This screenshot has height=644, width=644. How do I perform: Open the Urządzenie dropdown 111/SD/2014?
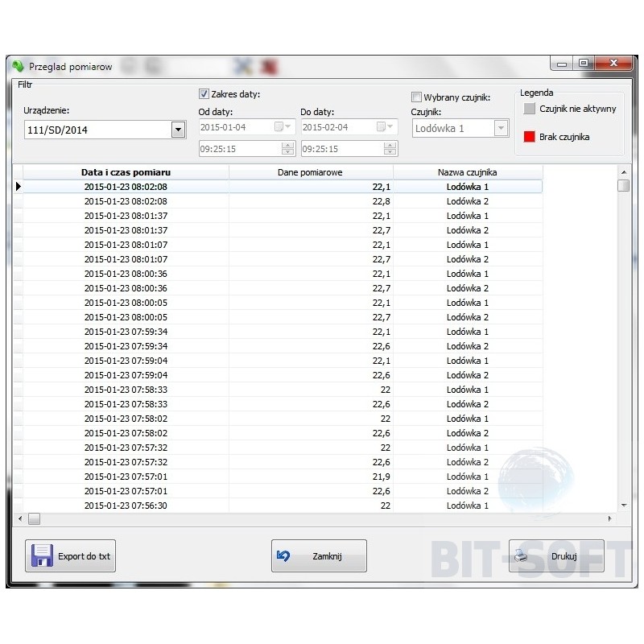point(178,130)
